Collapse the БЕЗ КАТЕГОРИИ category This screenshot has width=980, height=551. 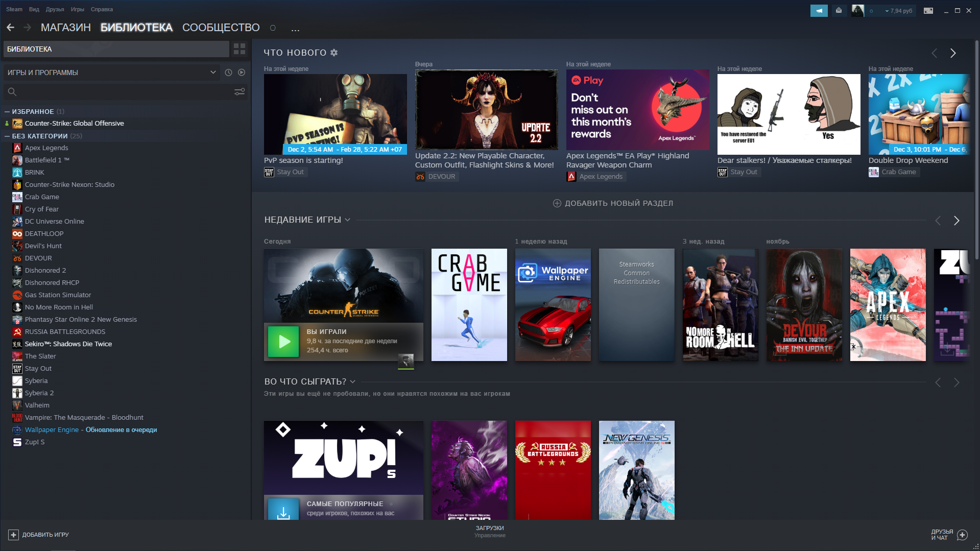pyautogui.click(x=7, y=136)
